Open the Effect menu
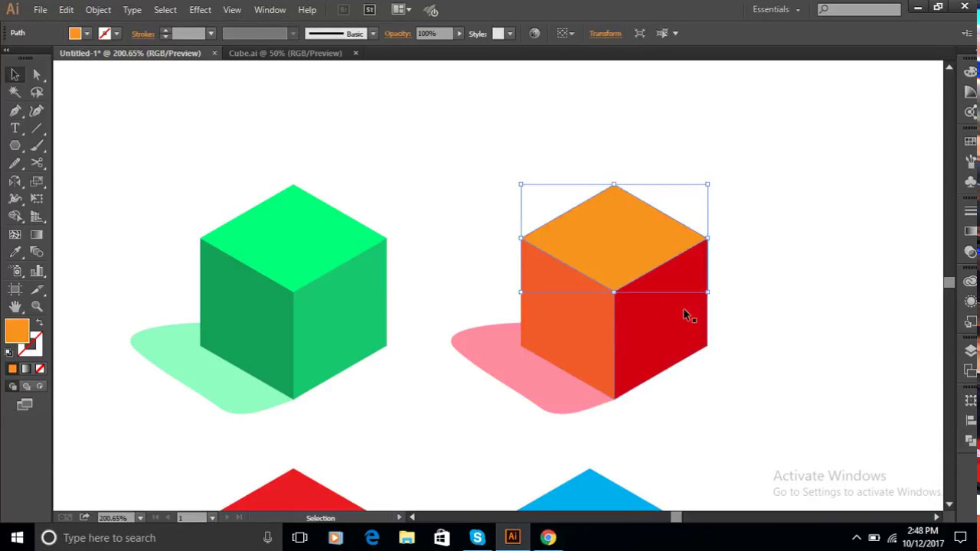This screenshot has height=551, width=980. [x=200, y=10]
